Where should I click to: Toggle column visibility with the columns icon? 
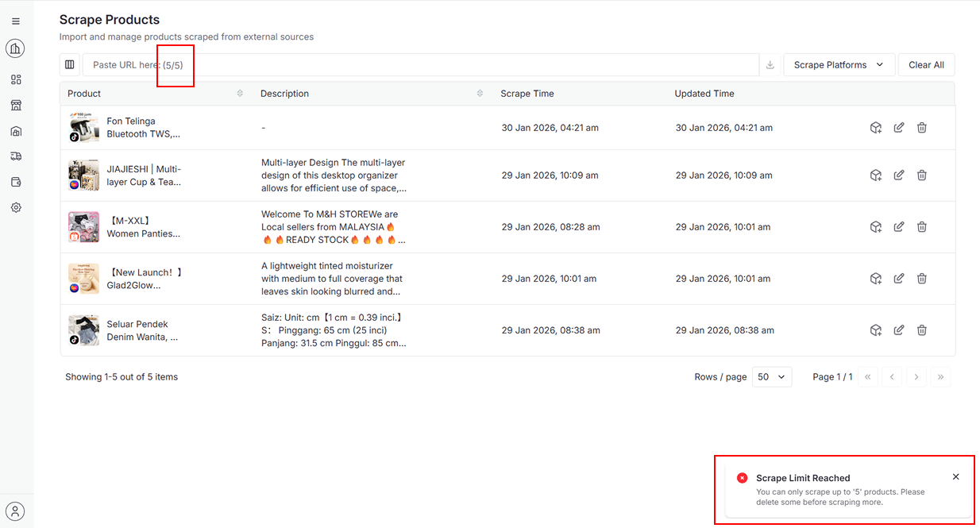(x=70, y=65)
